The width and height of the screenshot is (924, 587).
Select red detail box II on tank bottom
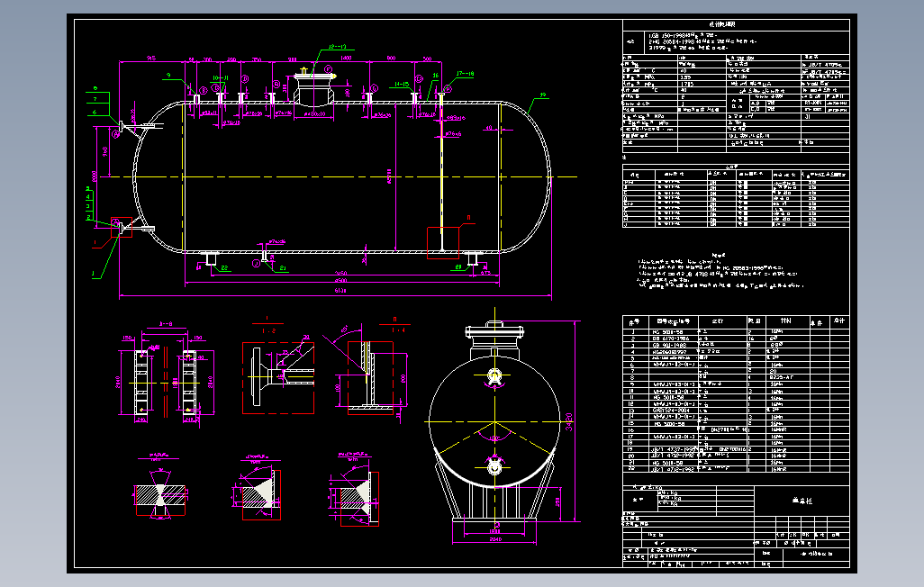click(442, 243)
